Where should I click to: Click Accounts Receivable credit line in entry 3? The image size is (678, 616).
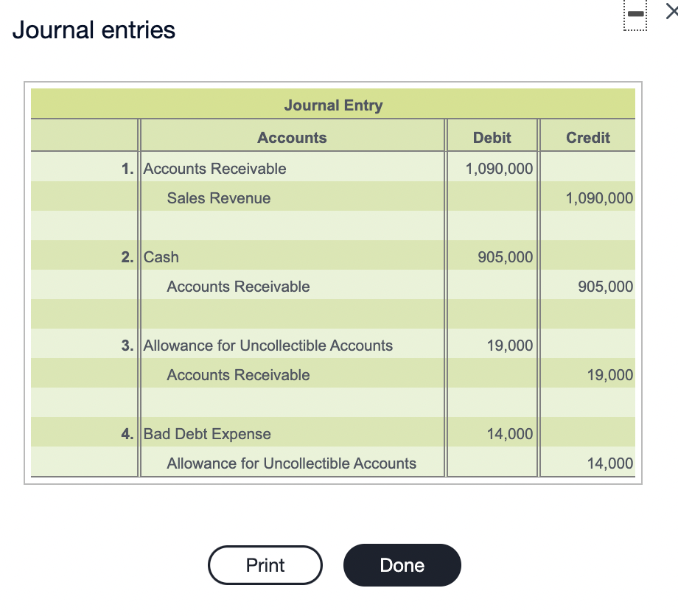click(237, 375)
